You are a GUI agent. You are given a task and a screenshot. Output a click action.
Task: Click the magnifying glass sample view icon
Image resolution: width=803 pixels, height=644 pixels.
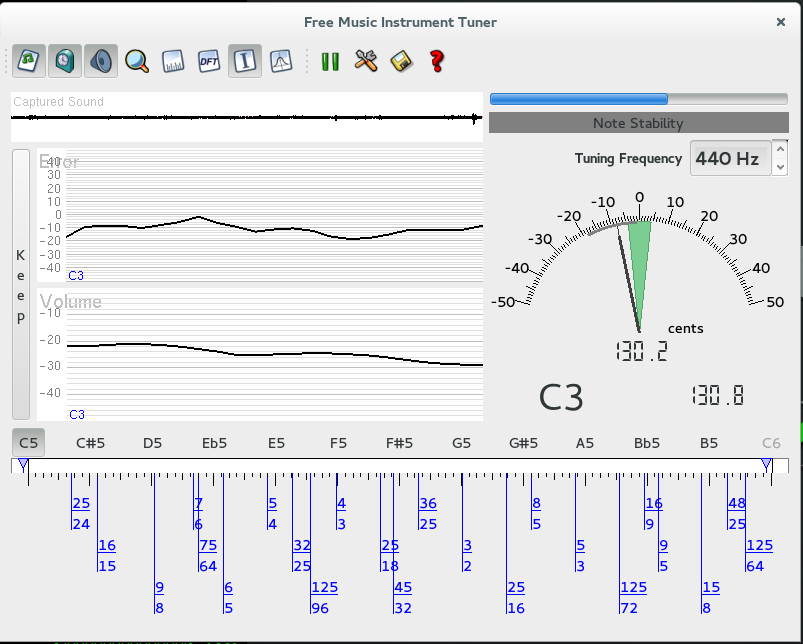point(136,61)
